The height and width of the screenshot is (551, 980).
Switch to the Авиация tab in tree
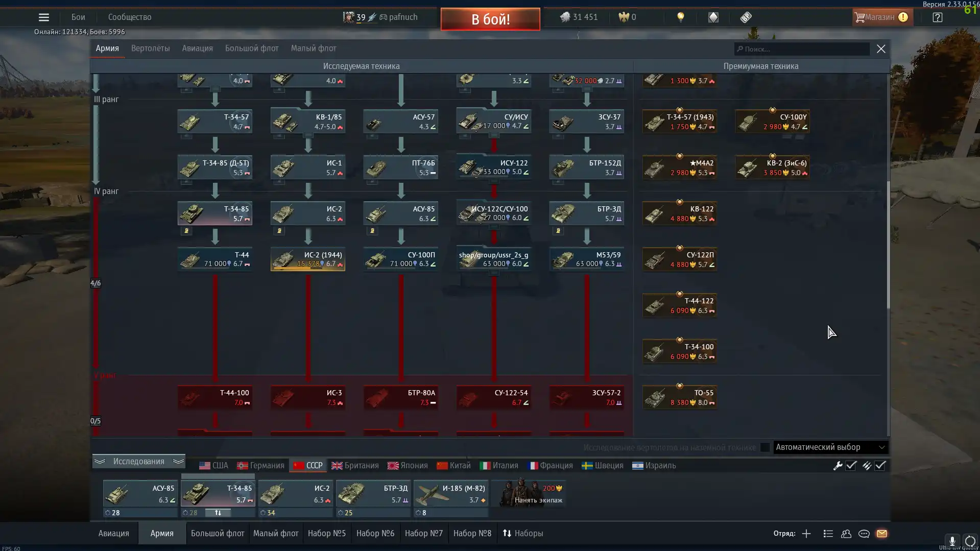(x=197, y=49)
